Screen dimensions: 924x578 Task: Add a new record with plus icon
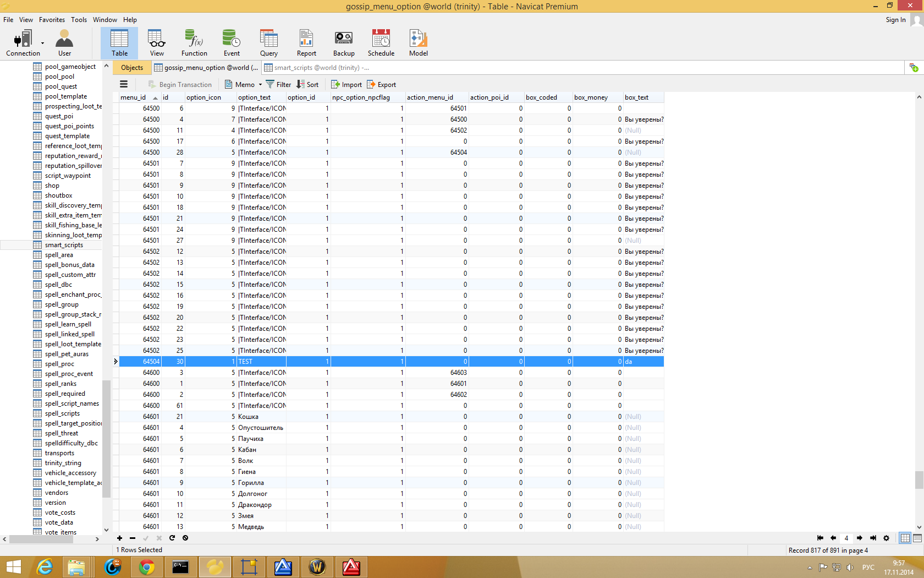click(119, 538)
